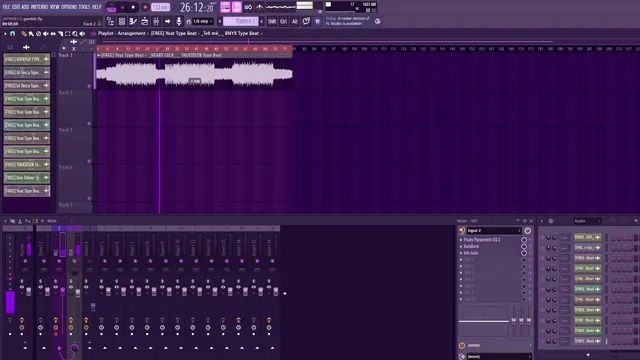640x360 pixels.
Task: Select the playlist paint brush tool
Action: click(x=31, y=34)
